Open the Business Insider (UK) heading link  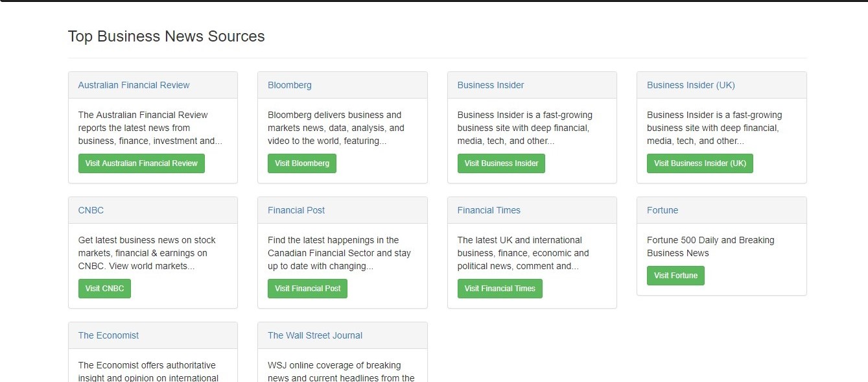click(x=690, y=85)
